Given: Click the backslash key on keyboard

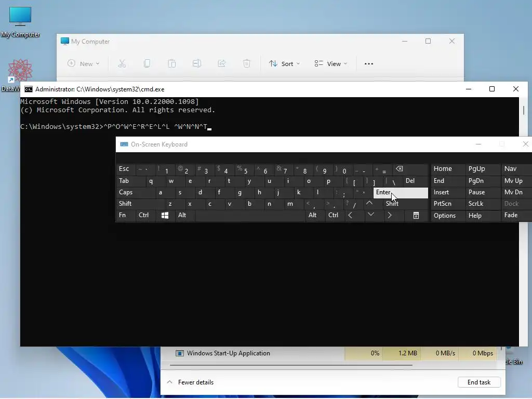Looking at the screenshot, I should point(393,181).
